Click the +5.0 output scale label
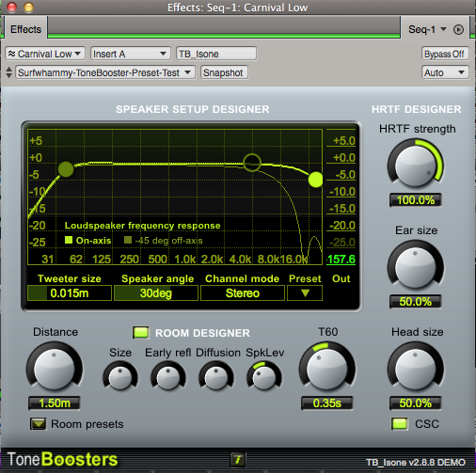The image size is (476, 473). (x=344, y=141)
